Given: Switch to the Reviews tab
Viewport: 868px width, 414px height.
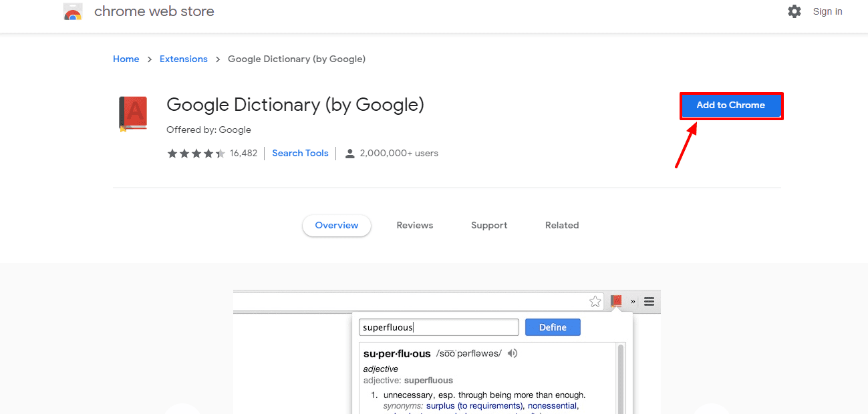Looking at the screenshot, I should point(415,225).
